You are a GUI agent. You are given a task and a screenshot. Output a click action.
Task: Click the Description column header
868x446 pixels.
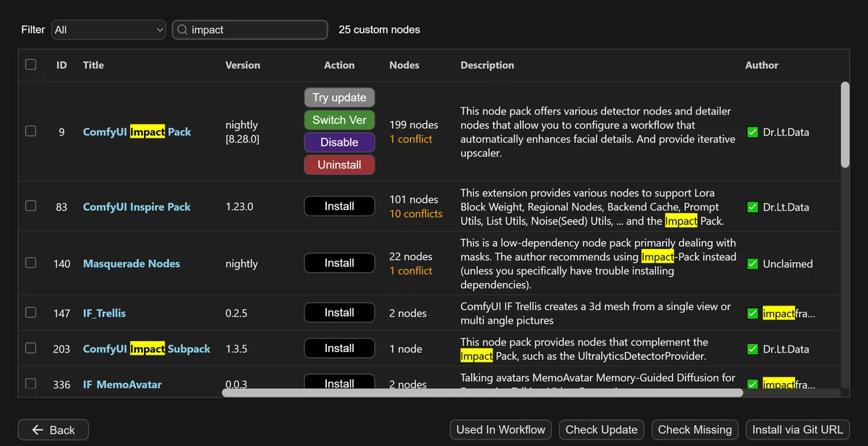pyautogui.click(x=488, y=65)
